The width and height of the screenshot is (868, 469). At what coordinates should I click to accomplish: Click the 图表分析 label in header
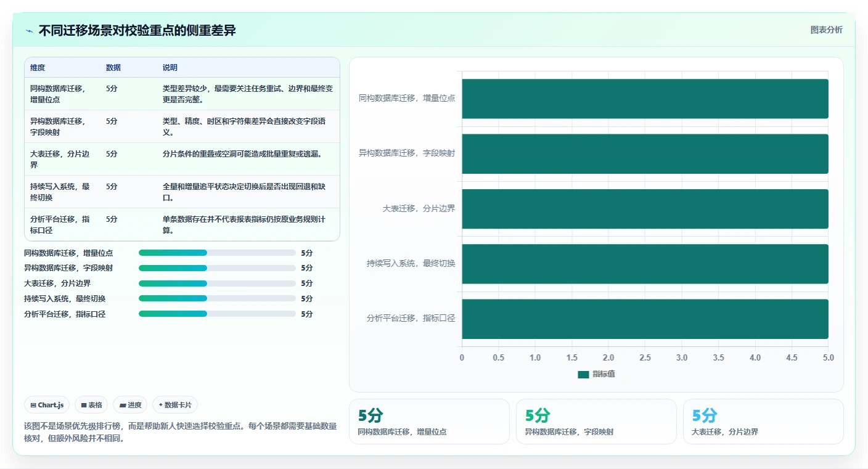point(826,30)
